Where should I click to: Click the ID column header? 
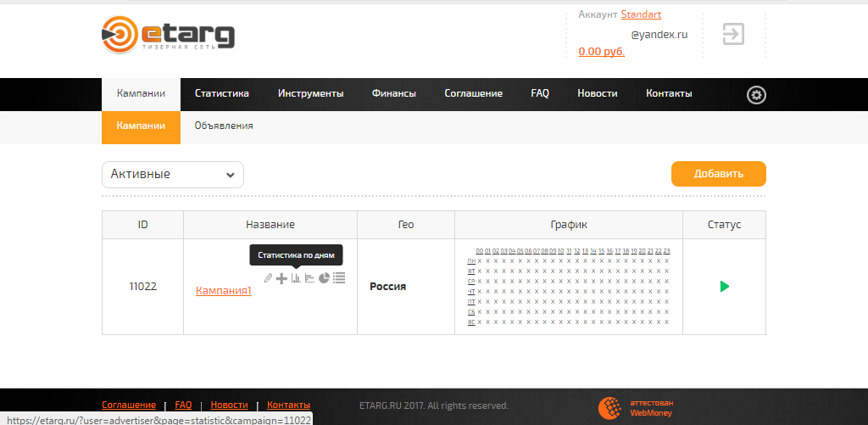[x=142, y=225]
